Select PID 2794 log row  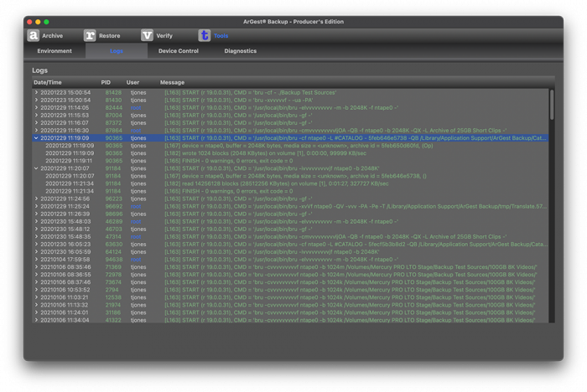[x=290, y=290]
